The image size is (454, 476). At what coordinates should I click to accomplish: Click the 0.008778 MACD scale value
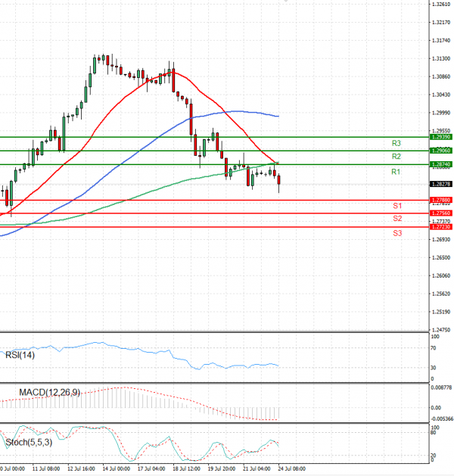442,387
